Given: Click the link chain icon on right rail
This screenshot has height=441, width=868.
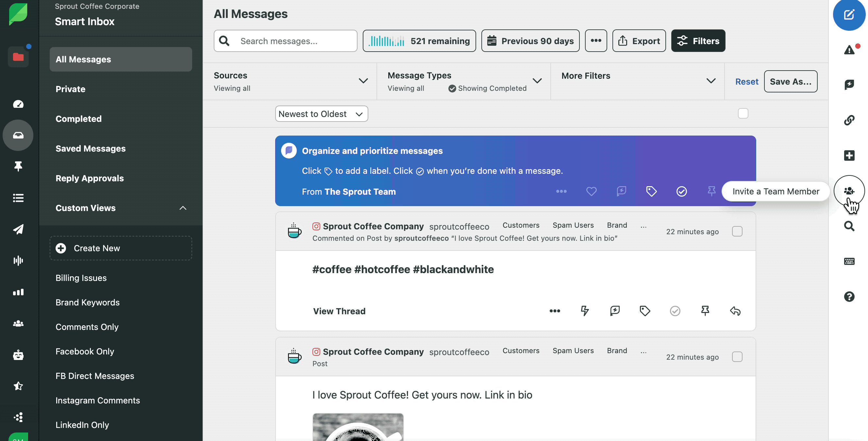Looking at the screenshot, I should pyautogui.click(x=849, y=120).
